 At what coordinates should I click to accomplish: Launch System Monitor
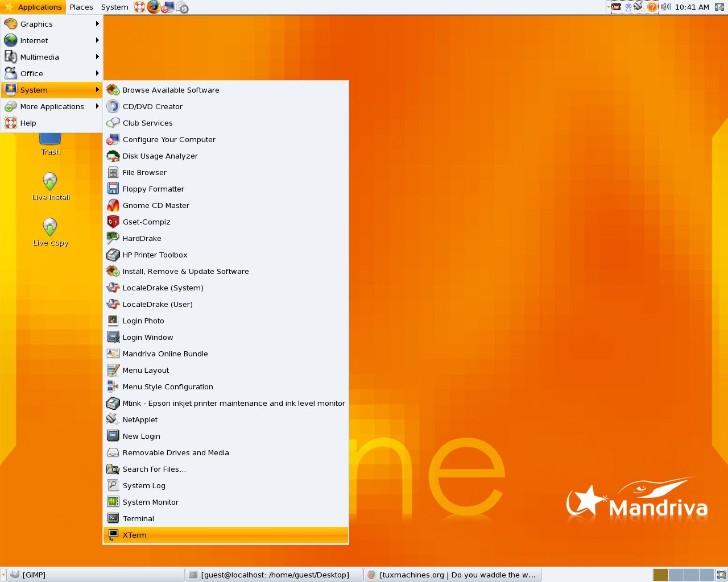(226, 502)
